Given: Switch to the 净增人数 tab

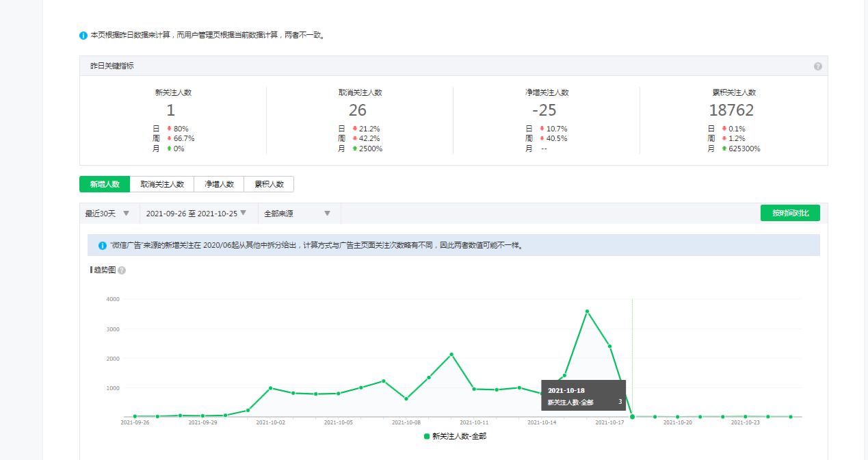Looking at the screenshot, I should [219, 184].
